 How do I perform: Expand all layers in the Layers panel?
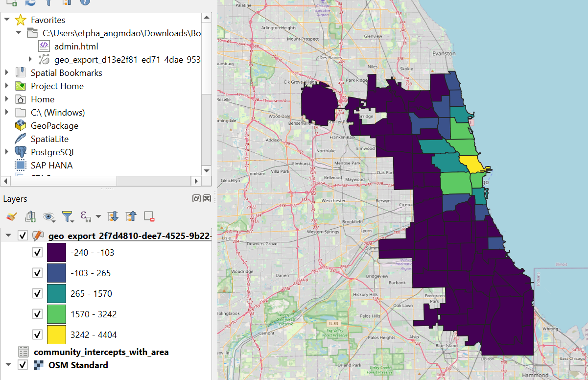point(113,216)
